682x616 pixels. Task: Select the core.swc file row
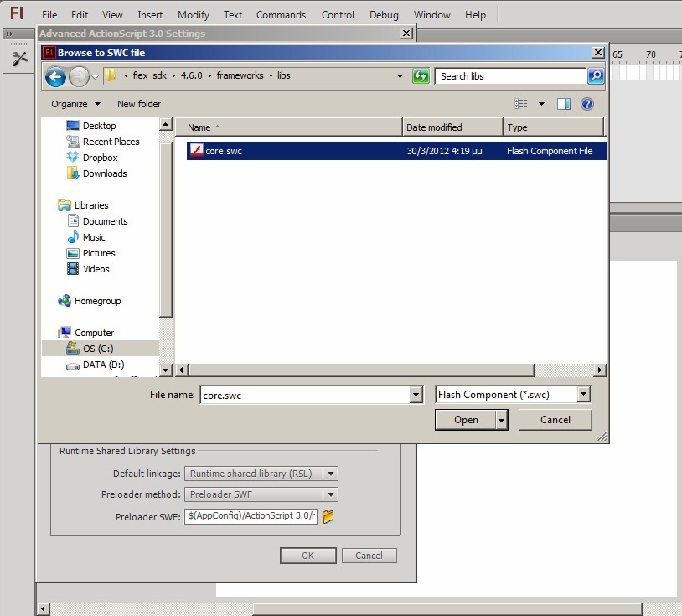(x=396, y=151)
